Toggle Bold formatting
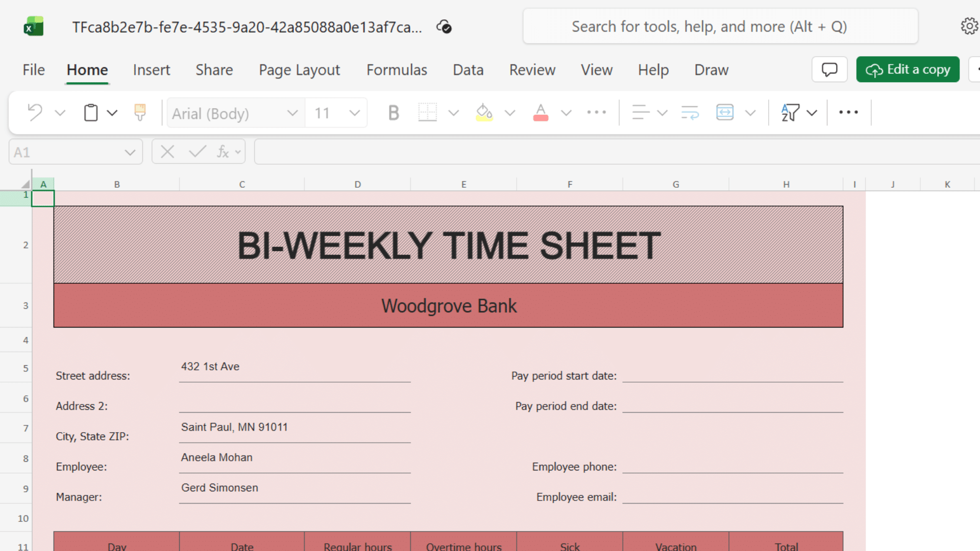This screenshot has height=551, width=980. coord(394,112)
